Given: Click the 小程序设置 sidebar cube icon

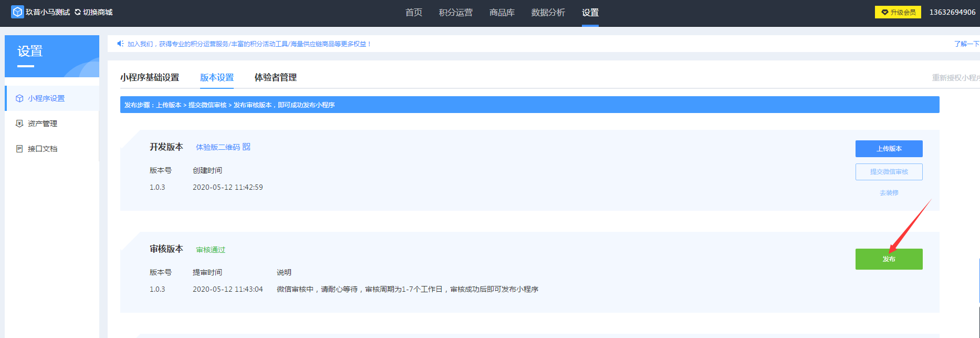Looking at the screenshot, I should (x=19, y=98).
